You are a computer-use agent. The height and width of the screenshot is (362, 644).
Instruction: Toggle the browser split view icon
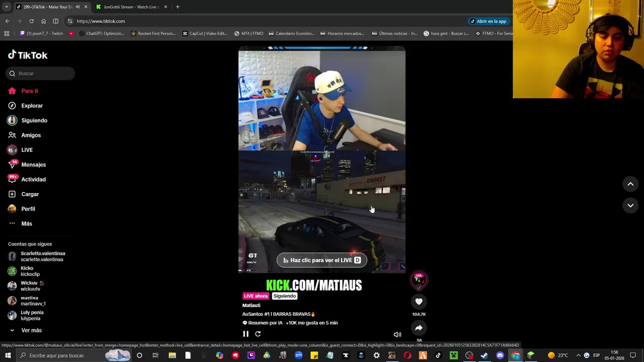55,21
